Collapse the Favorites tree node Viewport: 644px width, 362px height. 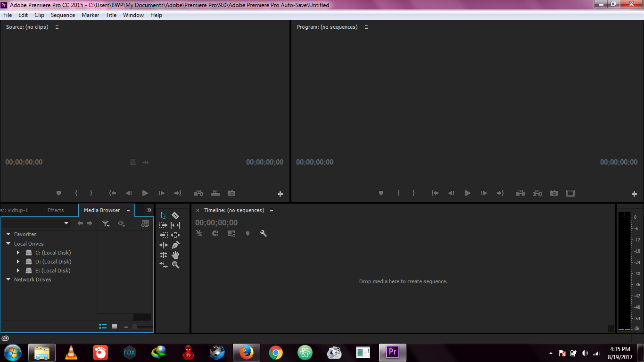point(8,234)
